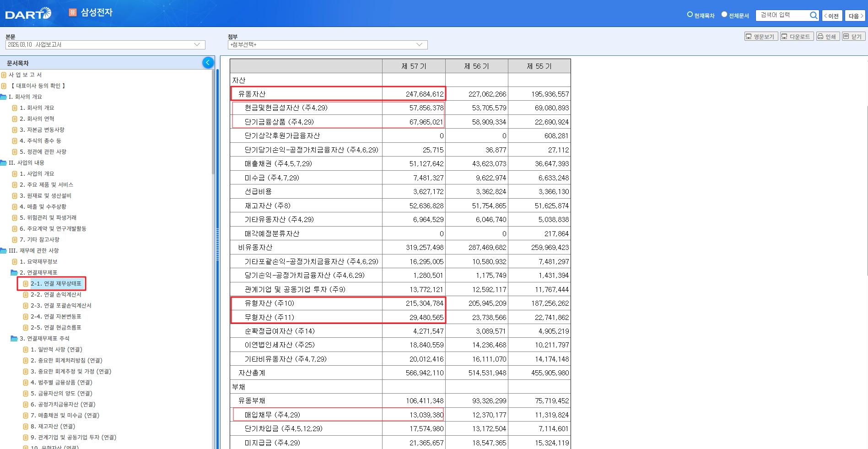This screenshot has height=449, width=868.
Task: Go to previous result with 이전
Action: (x=832, y=16)
